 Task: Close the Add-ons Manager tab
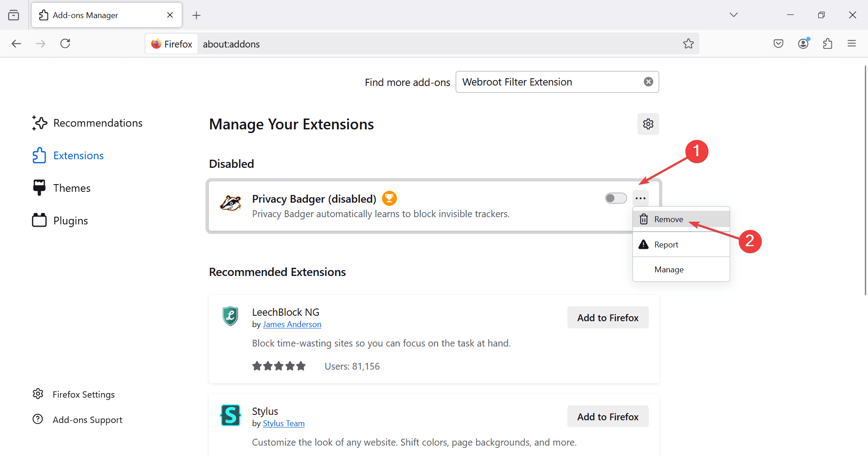[x=170, y=15]
